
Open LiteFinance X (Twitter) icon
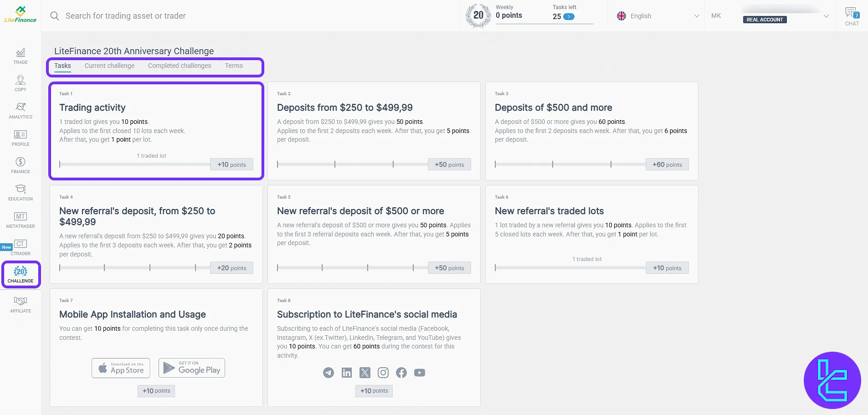point(365,373)
